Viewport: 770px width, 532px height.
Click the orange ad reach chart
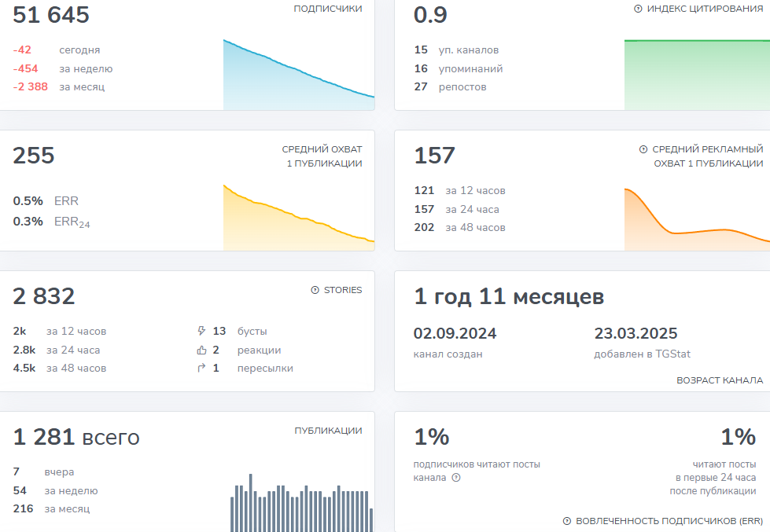(x=698, y=219)
